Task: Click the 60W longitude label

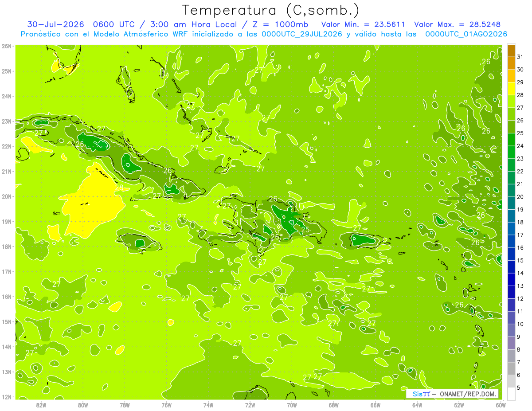Action: click(500, 405)
